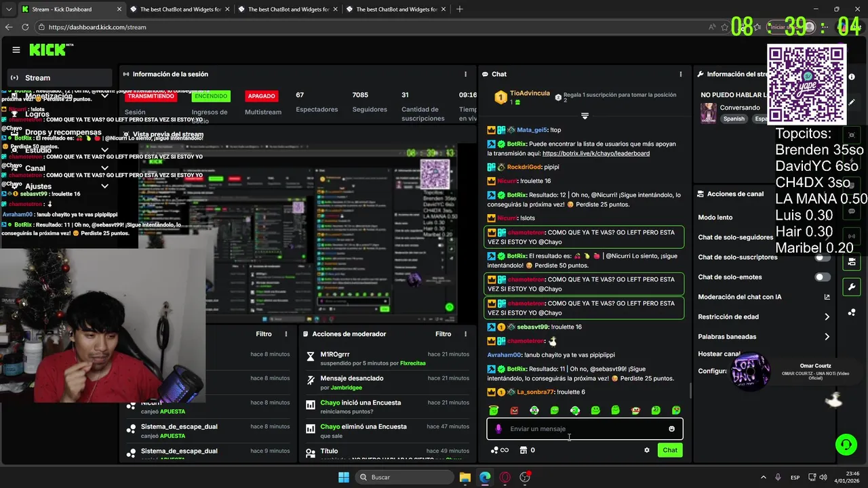Open a new browser tab
This screenshot has width=868, height=488.
[460, 9]
